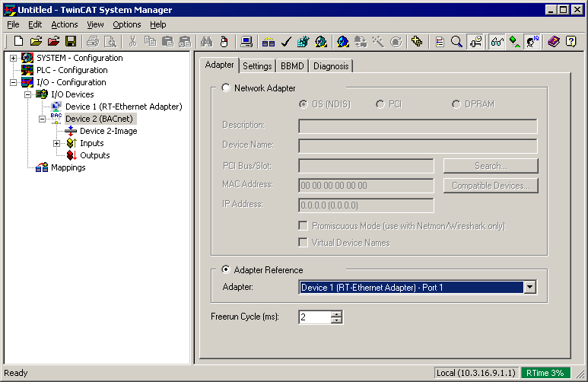Image resolution: width=588 pixels, height=382 pixels.
Task: Enable the Promiscuous Mode checkbox
Action: 303,225
